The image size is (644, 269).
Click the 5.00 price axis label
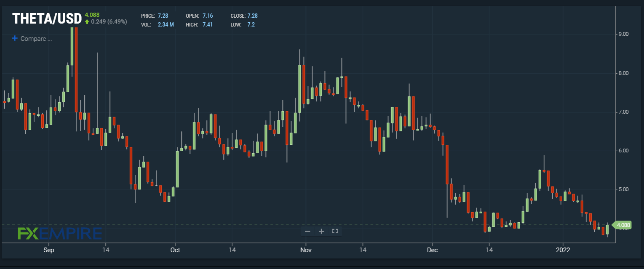tap(623, 189)
